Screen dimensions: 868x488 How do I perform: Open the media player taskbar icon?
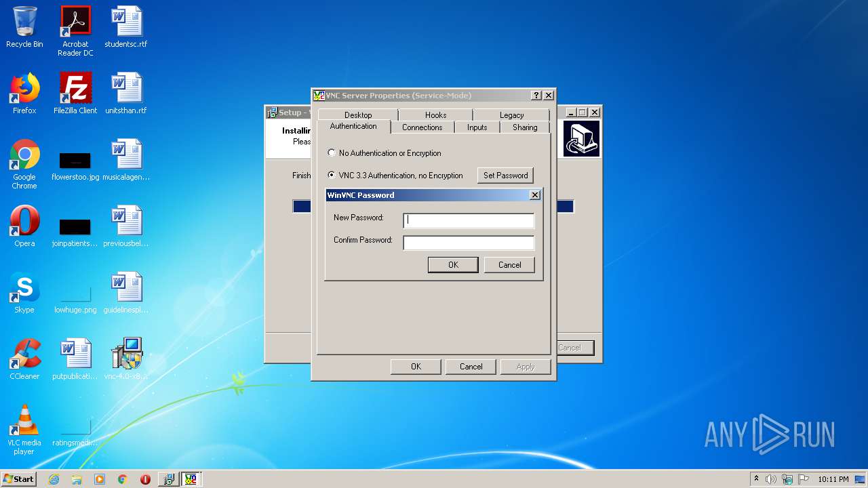click(100, 479)
